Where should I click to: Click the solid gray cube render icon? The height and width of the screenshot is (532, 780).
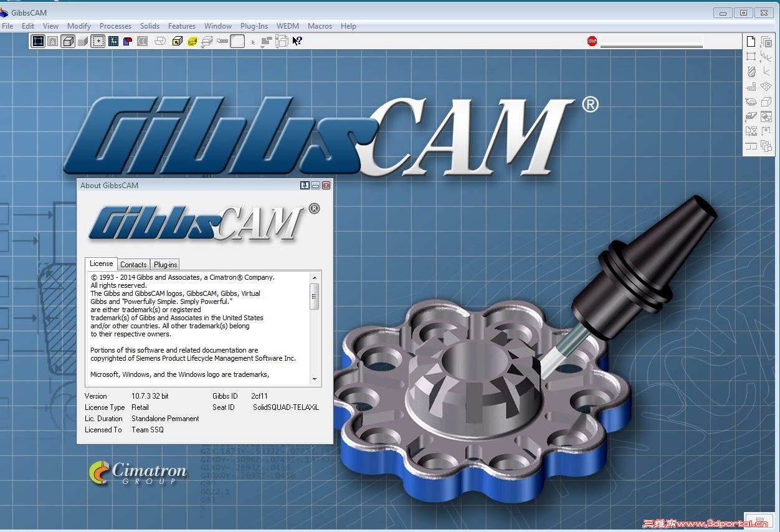83,41
